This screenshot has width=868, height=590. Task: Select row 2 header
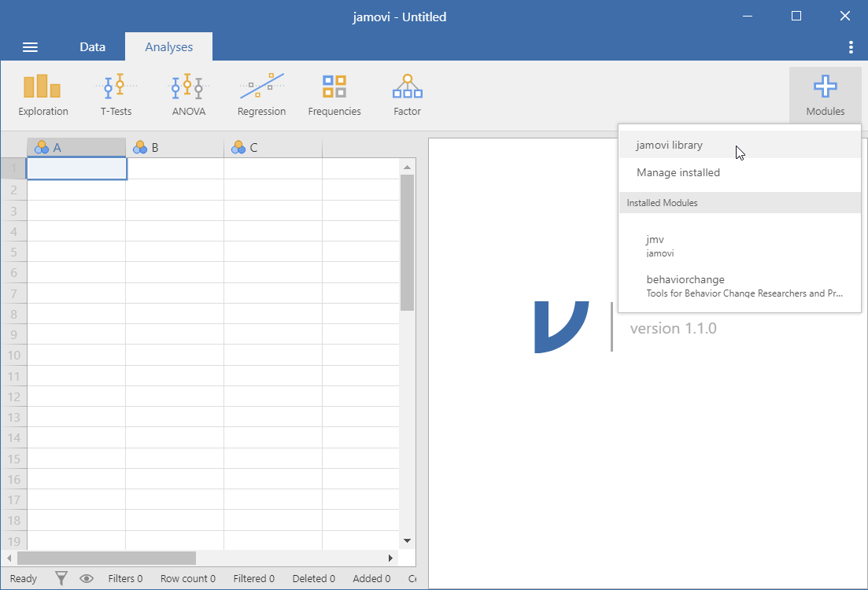pos(14,190)
